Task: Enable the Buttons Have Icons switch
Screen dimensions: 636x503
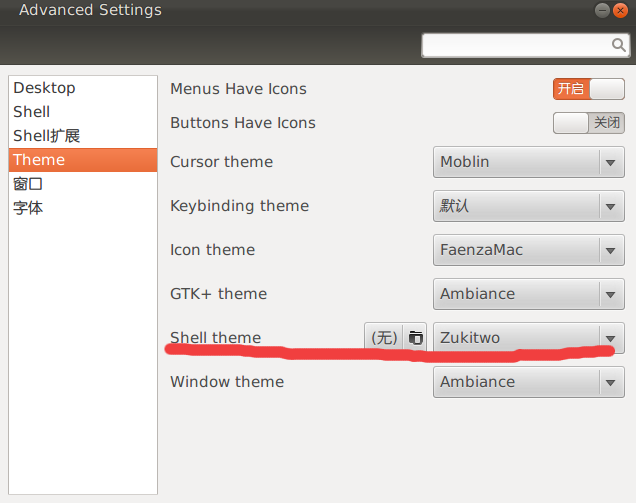Action: click(589, 123)
